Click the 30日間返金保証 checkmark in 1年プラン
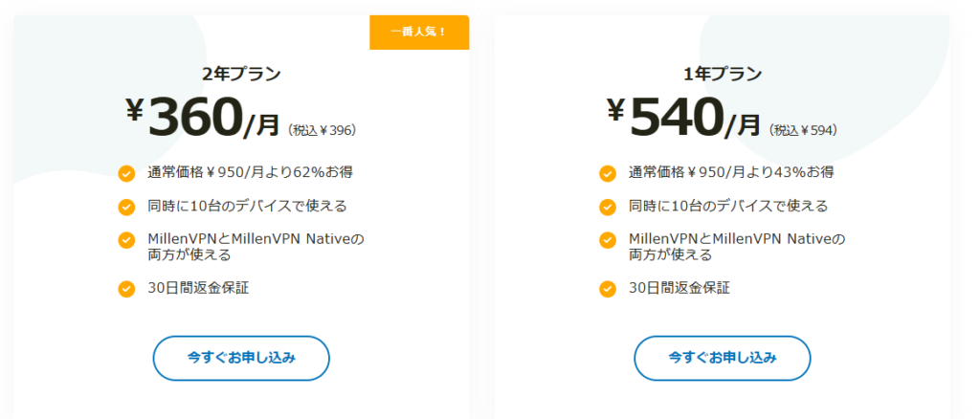 click(x=608, y=289)
